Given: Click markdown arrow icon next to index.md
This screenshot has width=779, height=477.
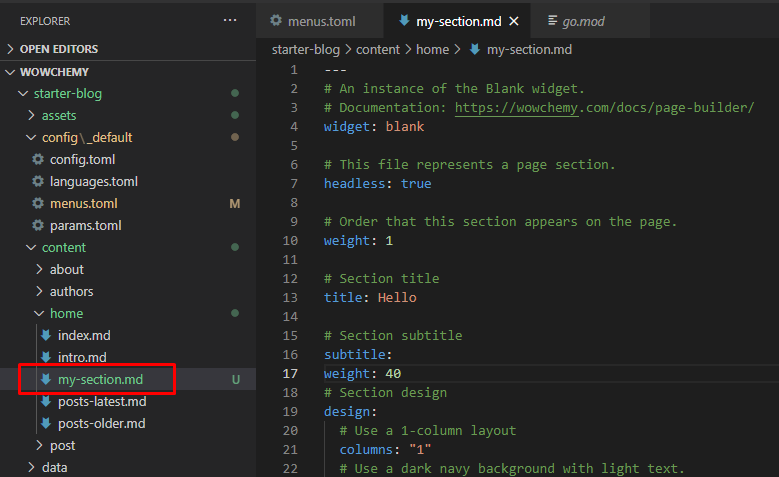Looking at the screenshot, I should pos(46,335).
